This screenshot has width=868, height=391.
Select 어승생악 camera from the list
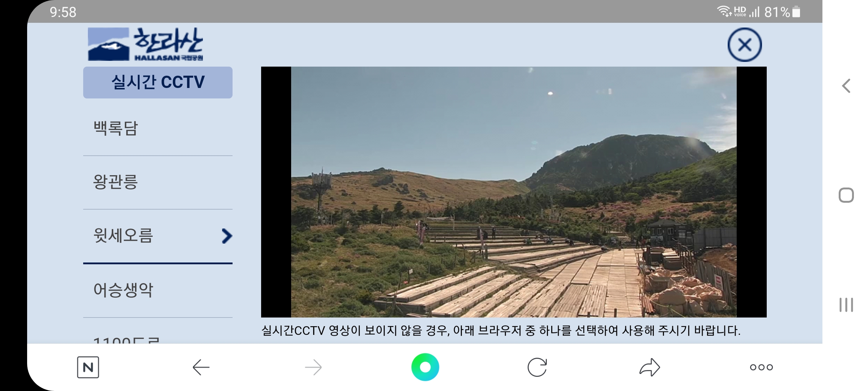click(x=158, y=290)
